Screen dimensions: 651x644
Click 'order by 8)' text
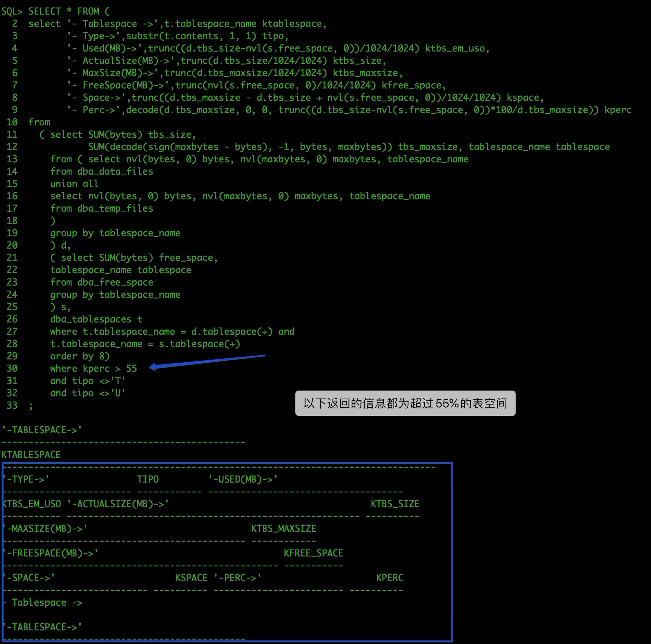click(80, 356)
